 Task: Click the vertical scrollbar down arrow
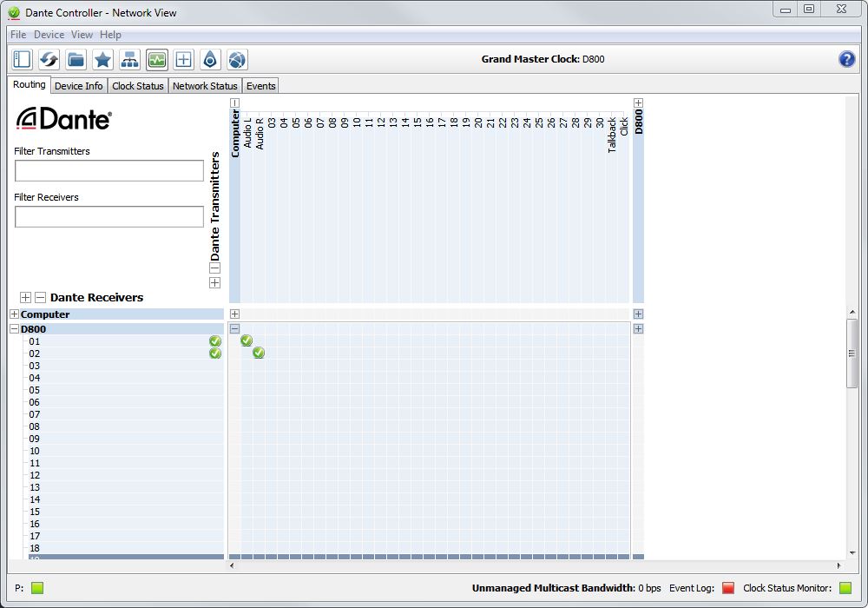click(852, 553)
